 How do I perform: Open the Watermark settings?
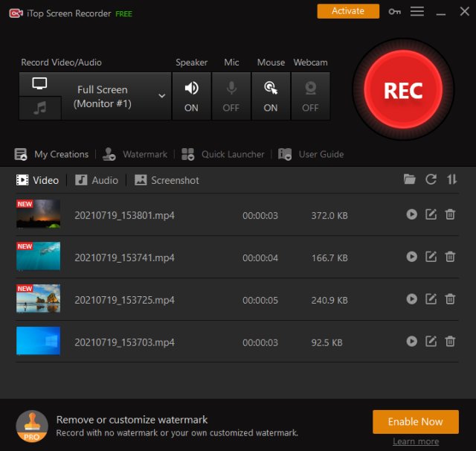pos(135,154)
